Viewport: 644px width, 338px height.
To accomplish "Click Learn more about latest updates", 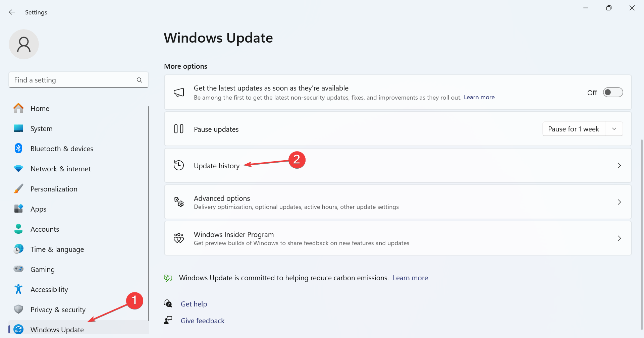I will pyautogui.click(x=479, y=97).
